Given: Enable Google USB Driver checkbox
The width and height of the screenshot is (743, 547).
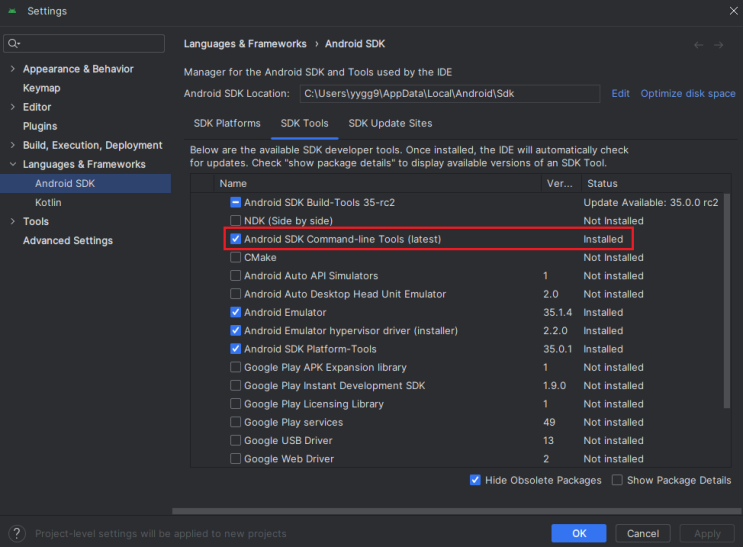Looking at the screenshot, I should click(236, 440).
